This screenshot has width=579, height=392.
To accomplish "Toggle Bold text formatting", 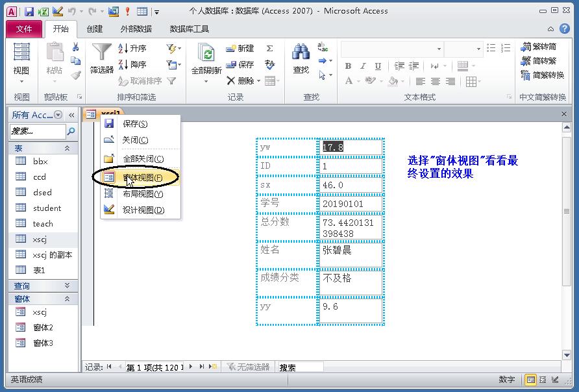I will (348, 66).
